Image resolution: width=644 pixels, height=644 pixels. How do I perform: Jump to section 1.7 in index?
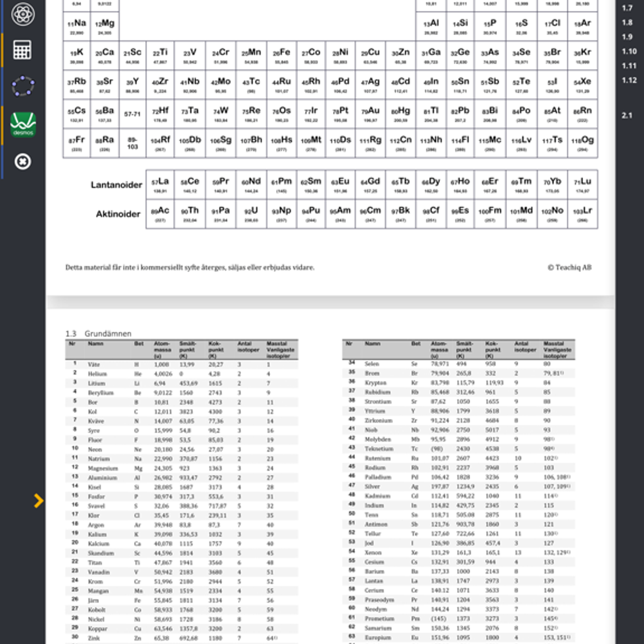coord(627,8)
